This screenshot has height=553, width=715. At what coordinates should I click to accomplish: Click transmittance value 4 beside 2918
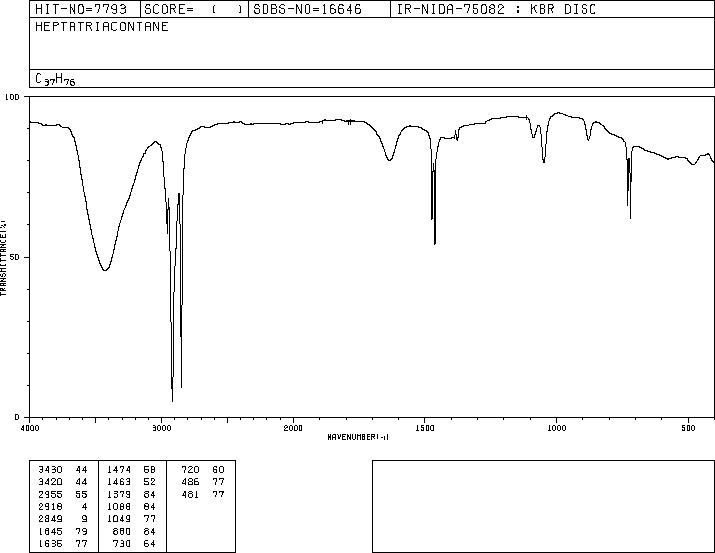84,506
